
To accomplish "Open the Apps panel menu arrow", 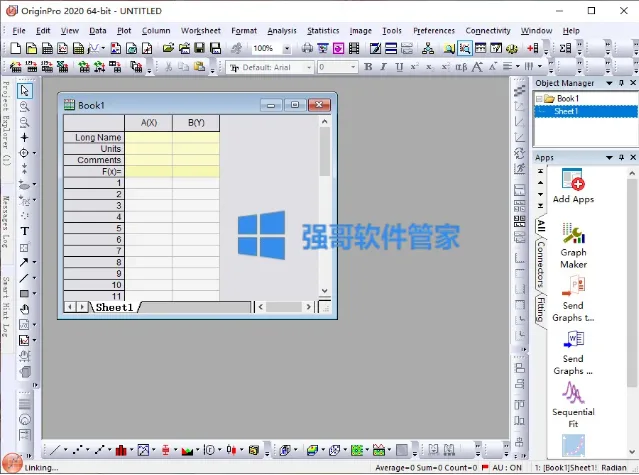I will click(609, 157).
